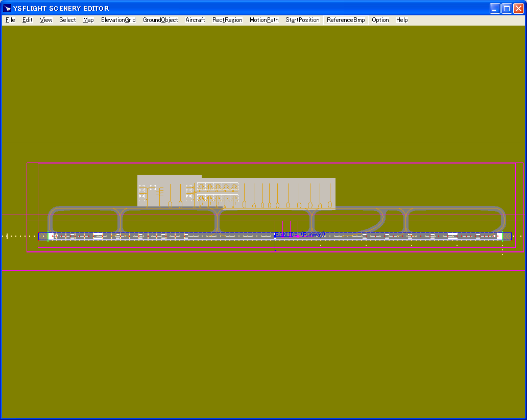Click the YSFlight Scenery Editor title bar icon

click(x=7, y=8)
